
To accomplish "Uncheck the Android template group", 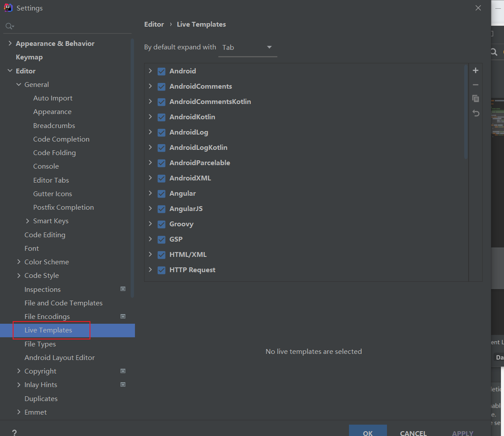I will [x=161, y=71].
